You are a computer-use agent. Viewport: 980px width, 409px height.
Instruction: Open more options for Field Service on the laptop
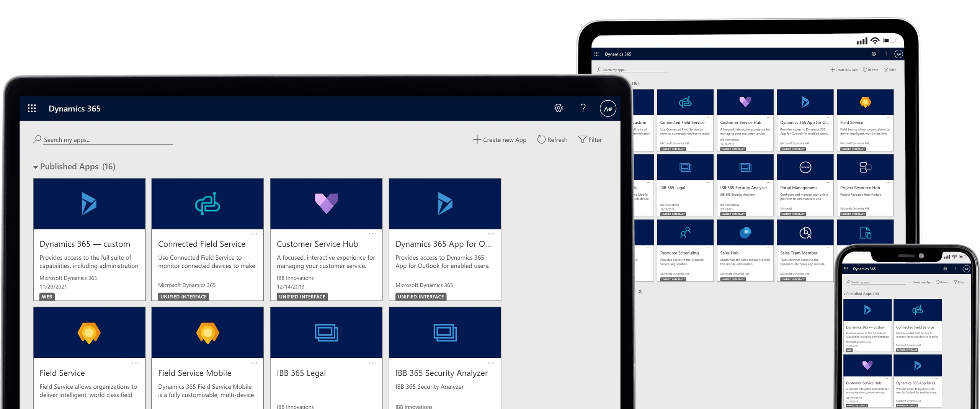(135, 363)
